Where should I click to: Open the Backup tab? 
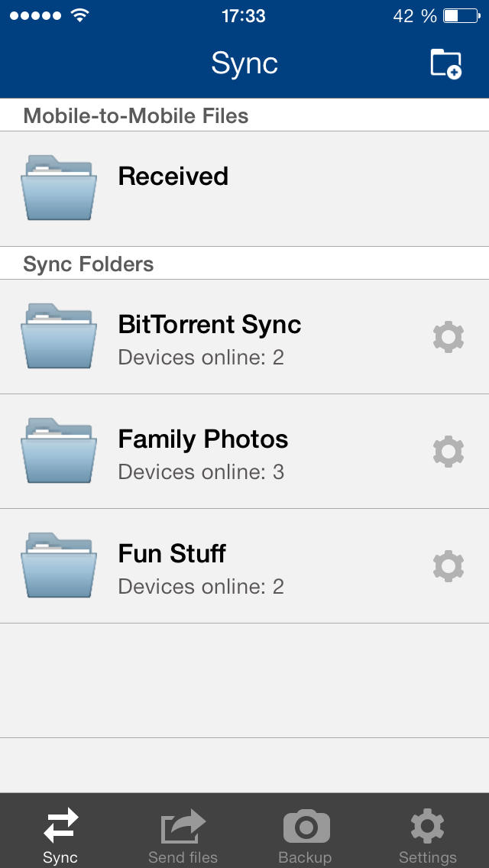tap(306, 834)
